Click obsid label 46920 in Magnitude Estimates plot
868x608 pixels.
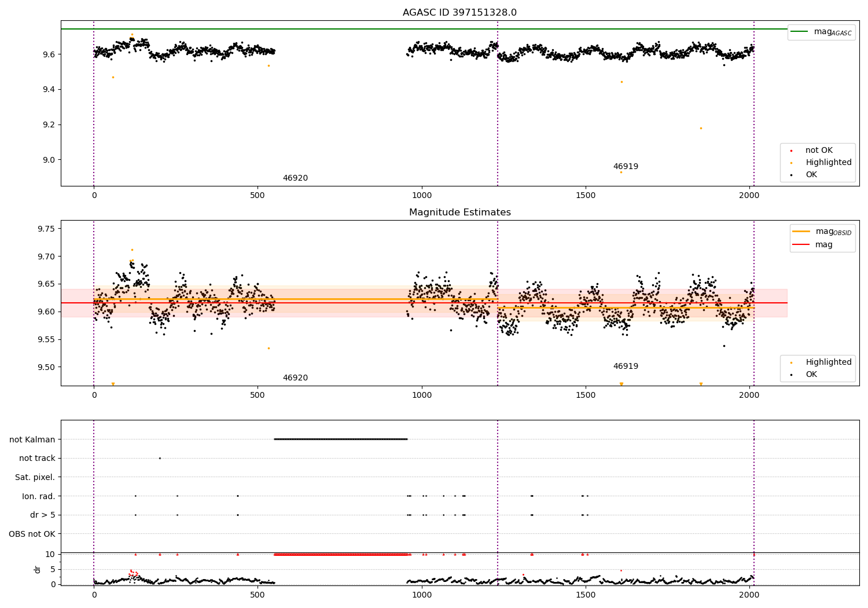click(295, 378)
